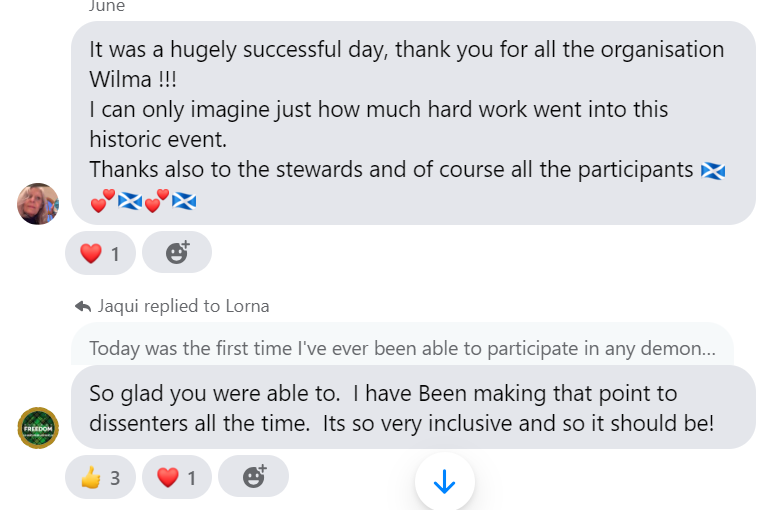Click Scotland flag emoji after "participants"
Screen dimensions: 763x510
click(x=713, y=170)
